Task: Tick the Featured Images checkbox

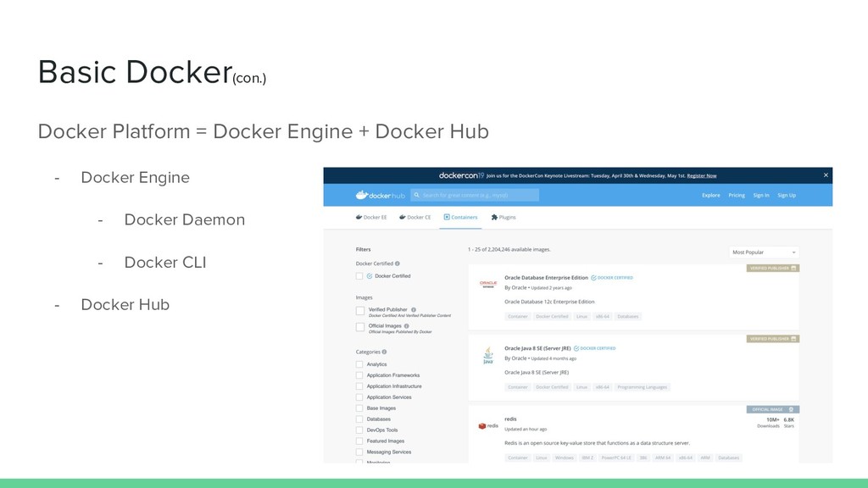Action: point(359,441)
